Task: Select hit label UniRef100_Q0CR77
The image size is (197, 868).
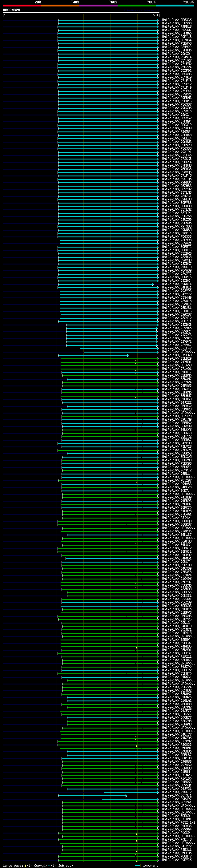Action: (x=177, y=718)
